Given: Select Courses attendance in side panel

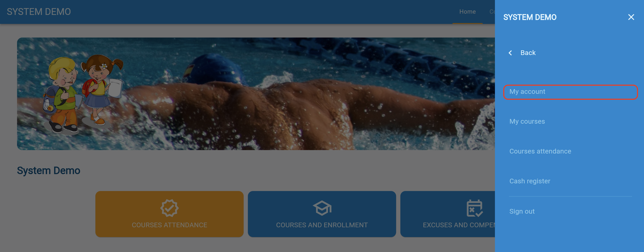Looking at the screenshot, I should [540, 151].
